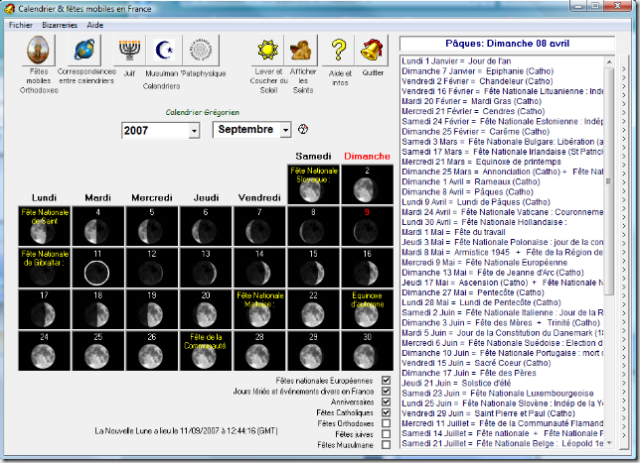Show Lever et Coucher du Soleil
640x463 pixels.
coord(266,49)
